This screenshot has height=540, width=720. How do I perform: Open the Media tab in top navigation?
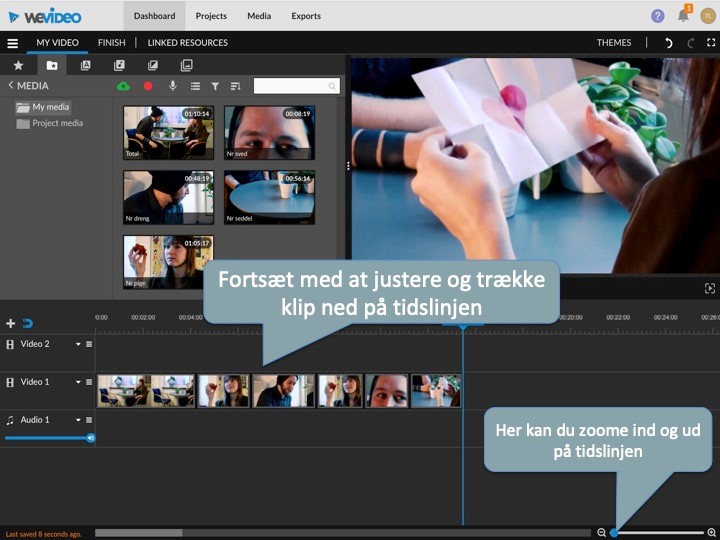pyautogui.click(x=259, y=16)
